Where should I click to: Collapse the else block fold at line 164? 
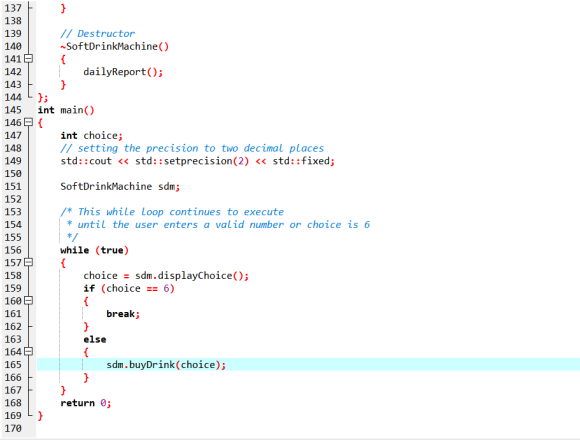(x=28, y=352)
